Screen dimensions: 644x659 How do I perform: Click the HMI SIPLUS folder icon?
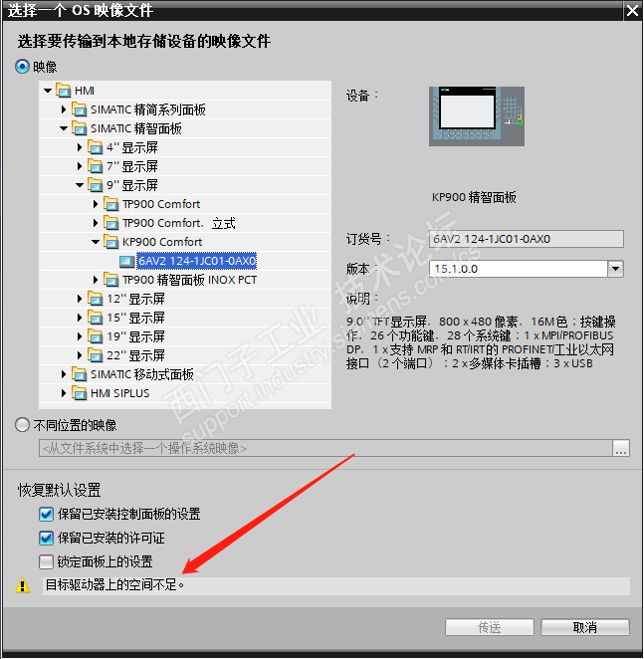click(79, 393)
